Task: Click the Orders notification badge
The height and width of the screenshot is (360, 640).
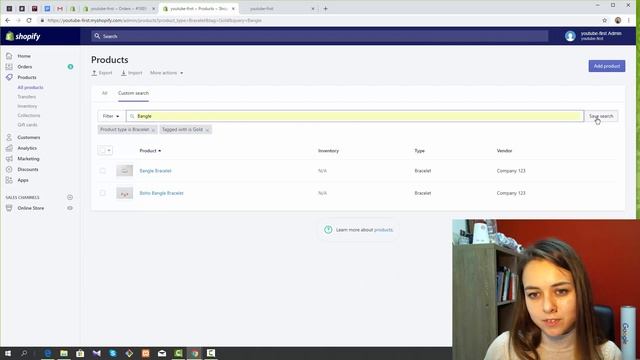Action: [70, 67]
